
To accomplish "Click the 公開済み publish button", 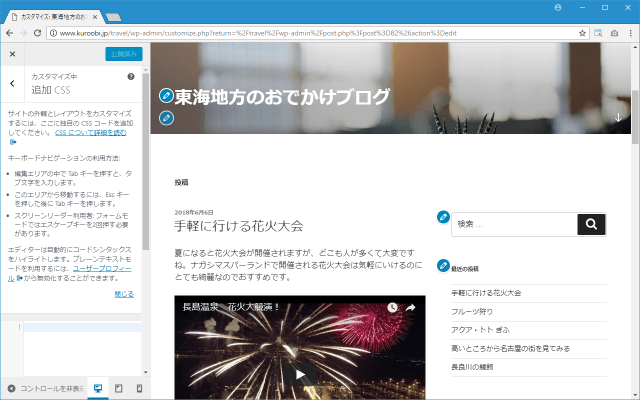I will click(x=124, y=54).
